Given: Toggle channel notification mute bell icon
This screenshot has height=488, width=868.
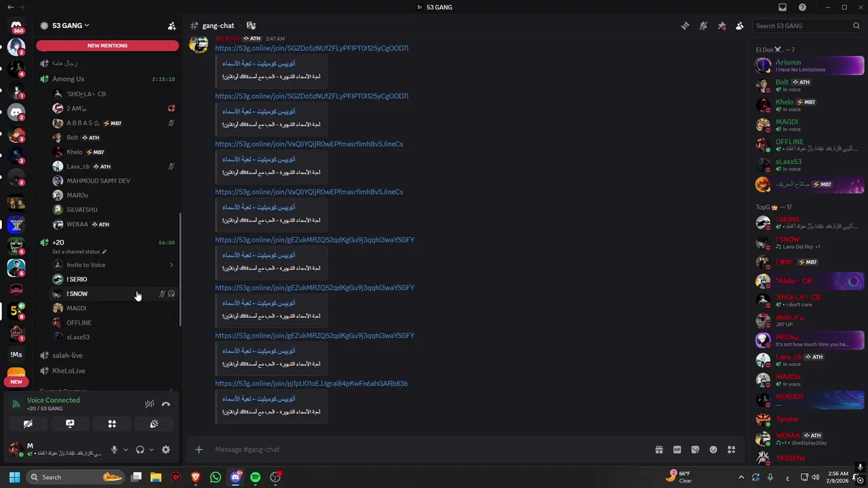Looking at the screenshot, I should tap(703, 26).
